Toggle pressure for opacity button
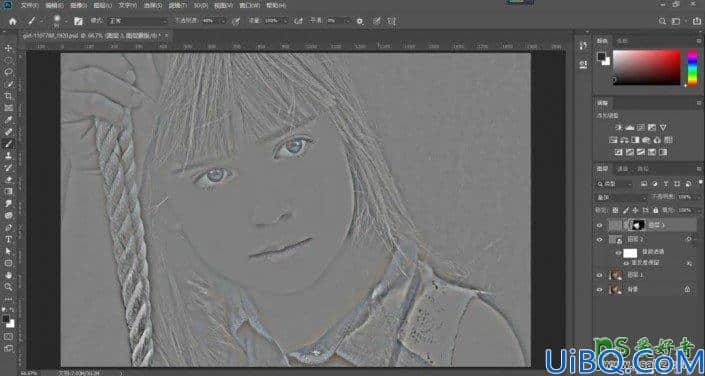This screenshot has width=705, height=376. 236,21
